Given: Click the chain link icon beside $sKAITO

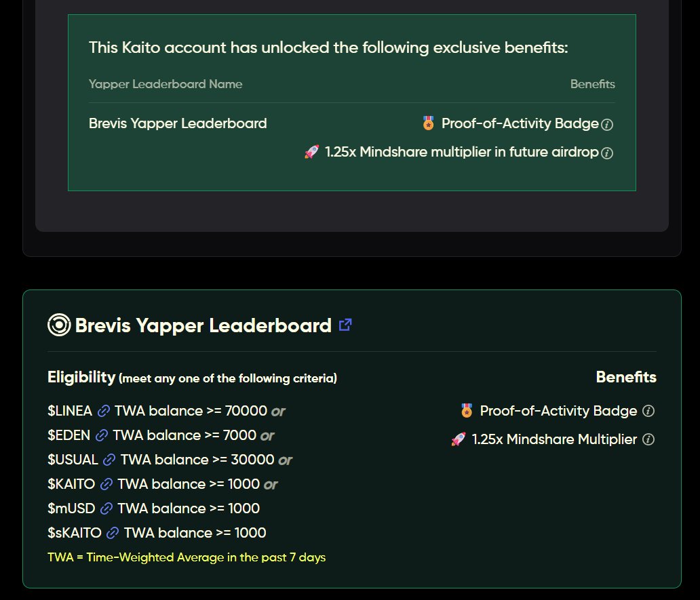Looking at the screenshot, I should click(x=113, y=533).
